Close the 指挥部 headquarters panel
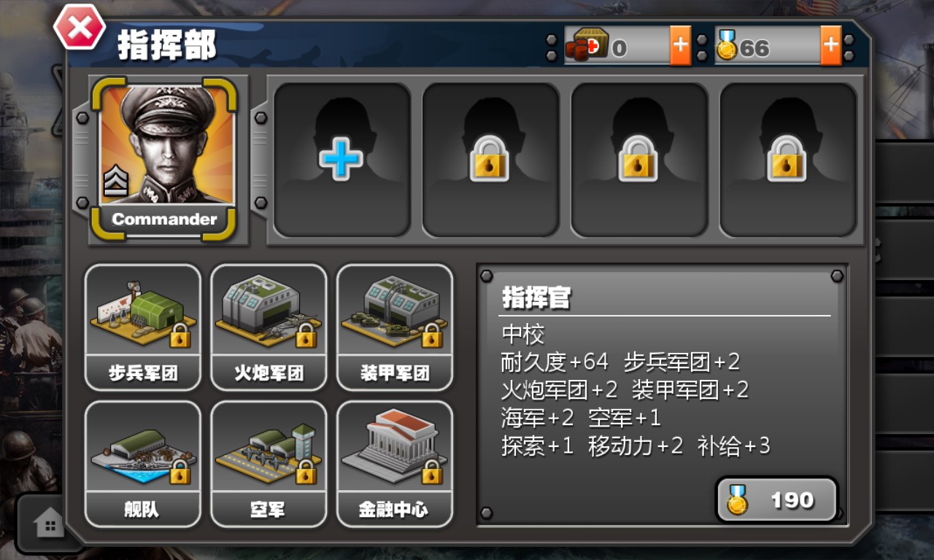The image size is (934, 560). coord(80,28)
